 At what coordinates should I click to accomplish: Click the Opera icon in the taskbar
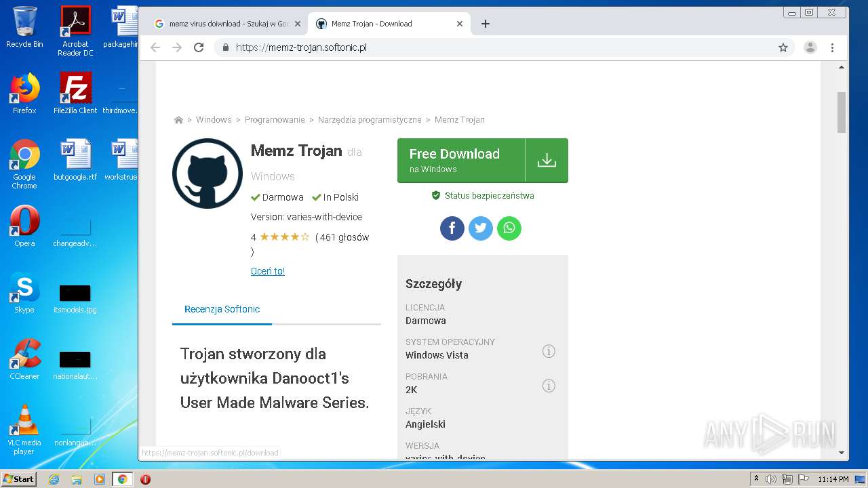[145, 479]
